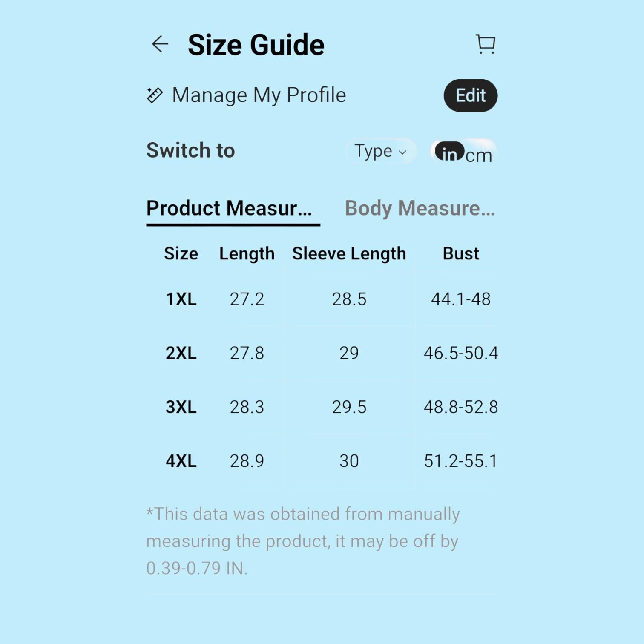Select the 1XL size row
This screenshot has height=644, width=644.
[322, 299]
